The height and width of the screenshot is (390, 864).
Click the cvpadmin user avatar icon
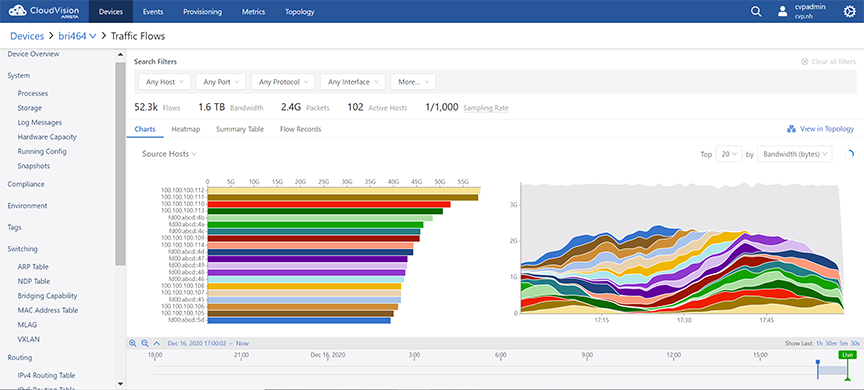click(x=782, y=12)
